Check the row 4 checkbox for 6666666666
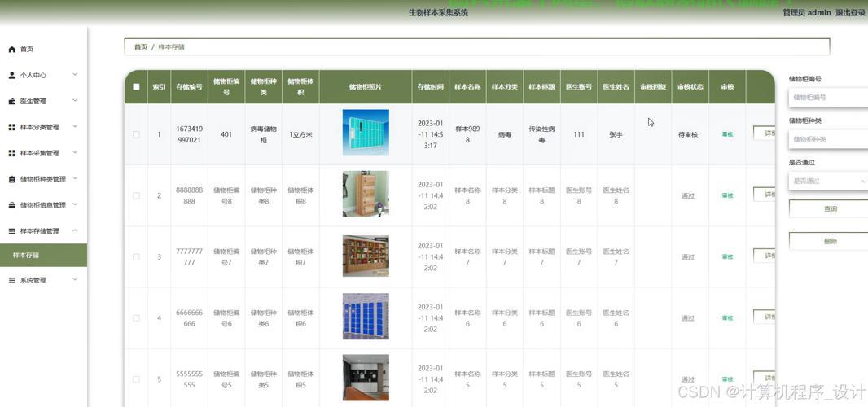Viewport: 868px width, 407px height. pyautogui.click(x=136, y=318)
